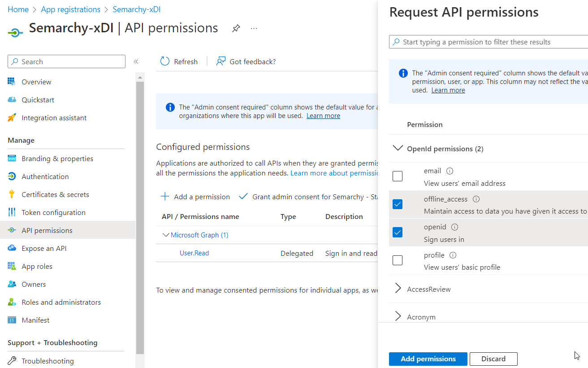Collapse the OpenId permissions section
The image size is (588, 368).
pyautogui.click(x=398, y=148)
